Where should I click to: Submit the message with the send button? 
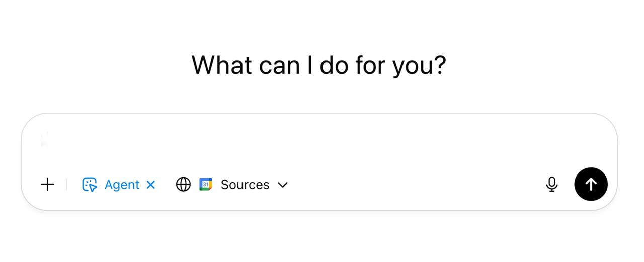point(591,184)
